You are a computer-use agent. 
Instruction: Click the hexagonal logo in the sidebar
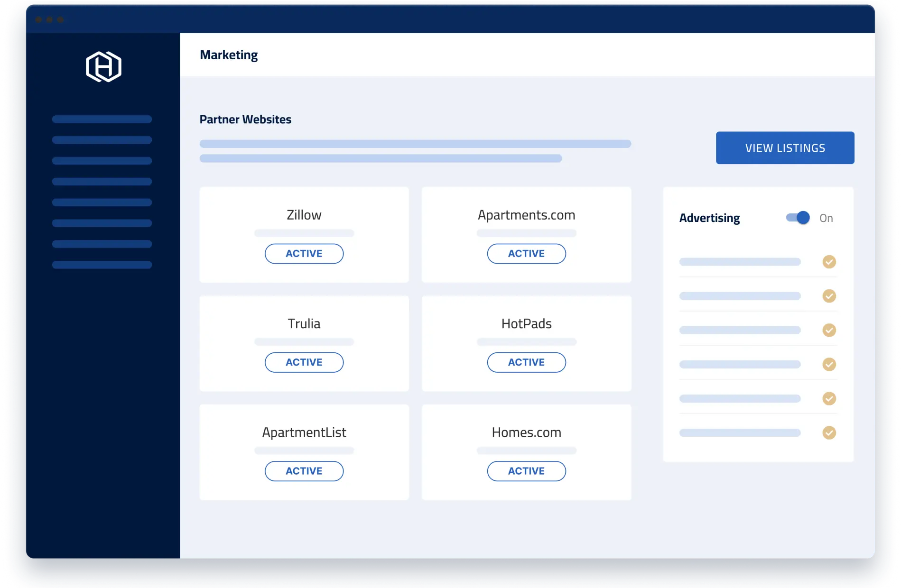(102, 66)
